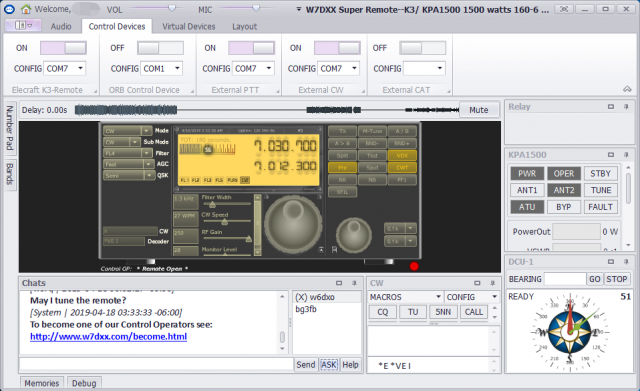
Task: Pin the DCU-1 panel
Action: [626, 262]
